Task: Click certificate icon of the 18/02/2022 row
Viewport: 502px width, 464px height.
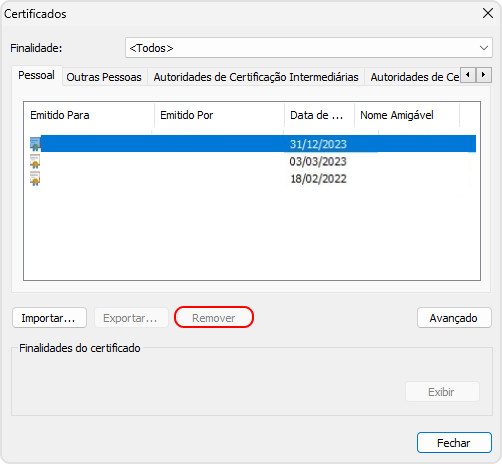Action: pos(35,179)
